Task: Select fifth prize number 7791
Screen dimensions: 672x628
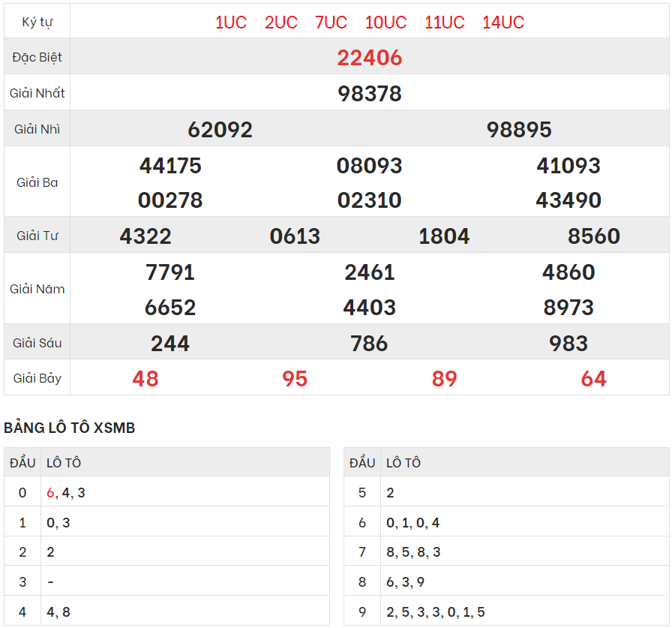Action: (170, 272)
